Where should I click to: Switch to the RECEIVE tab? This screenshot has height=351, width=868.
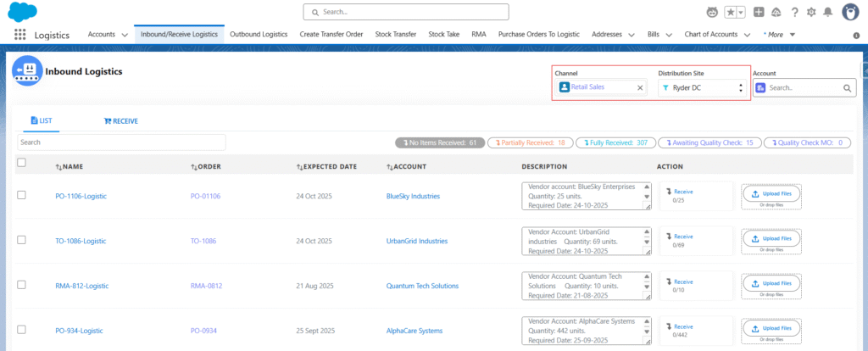tap(121, 121)
